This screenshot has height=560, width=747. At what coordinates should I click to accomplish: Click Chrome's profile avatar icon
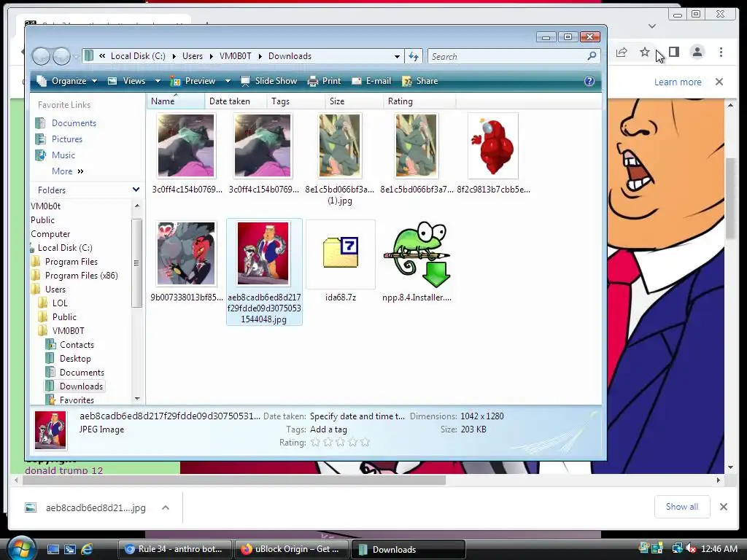[x=697, y=52]
